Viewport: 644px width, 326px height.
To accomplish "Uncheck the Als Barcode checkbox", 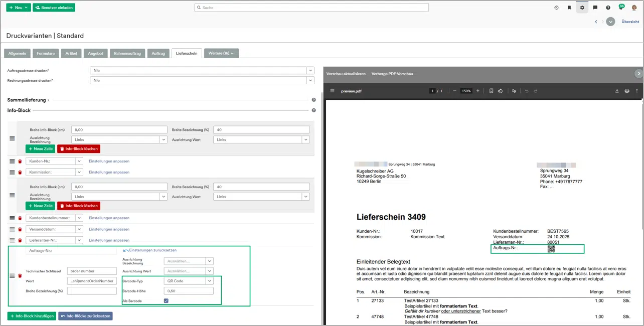I will [x=166, y=301].
